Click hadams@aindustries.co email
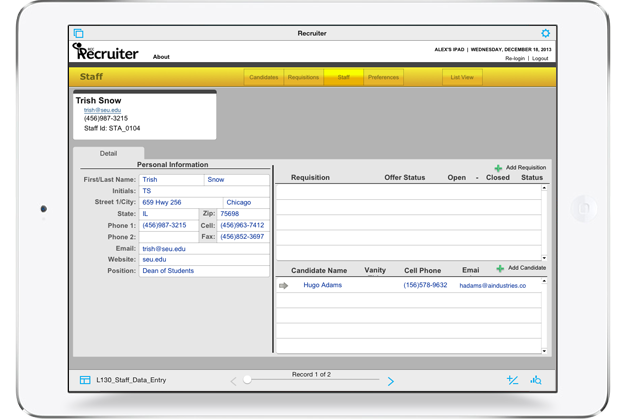Screen dimensions: 622x420 pyautogui.click(x=493, y=286)
